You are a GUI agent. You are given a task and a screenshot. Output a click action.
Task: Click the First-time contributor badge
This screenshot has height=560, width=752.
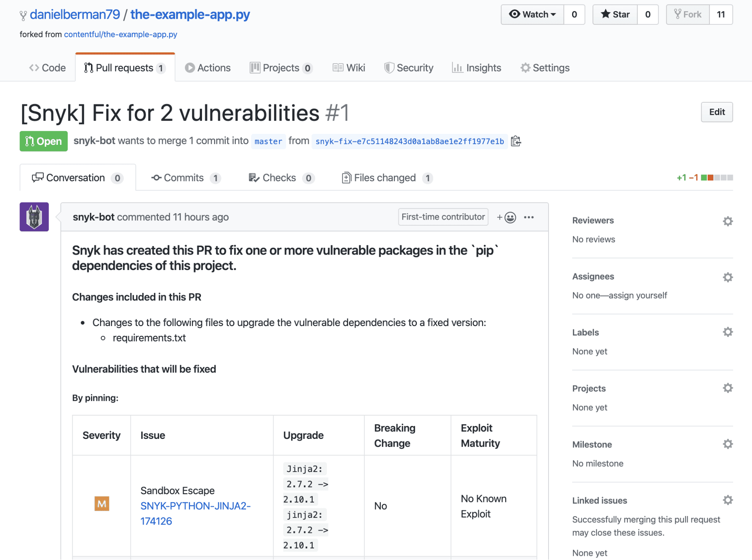(x=443, y=217)
